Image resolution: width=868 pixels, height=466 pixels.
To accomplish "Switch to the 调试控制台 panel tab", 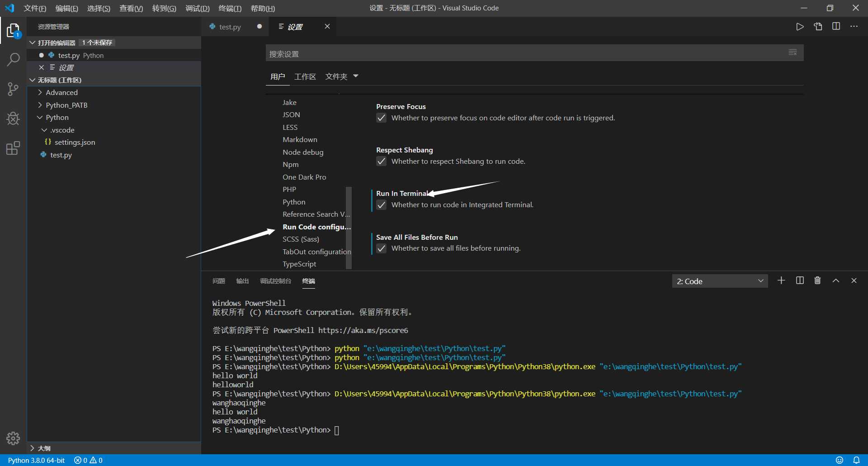I will point(275,281).
